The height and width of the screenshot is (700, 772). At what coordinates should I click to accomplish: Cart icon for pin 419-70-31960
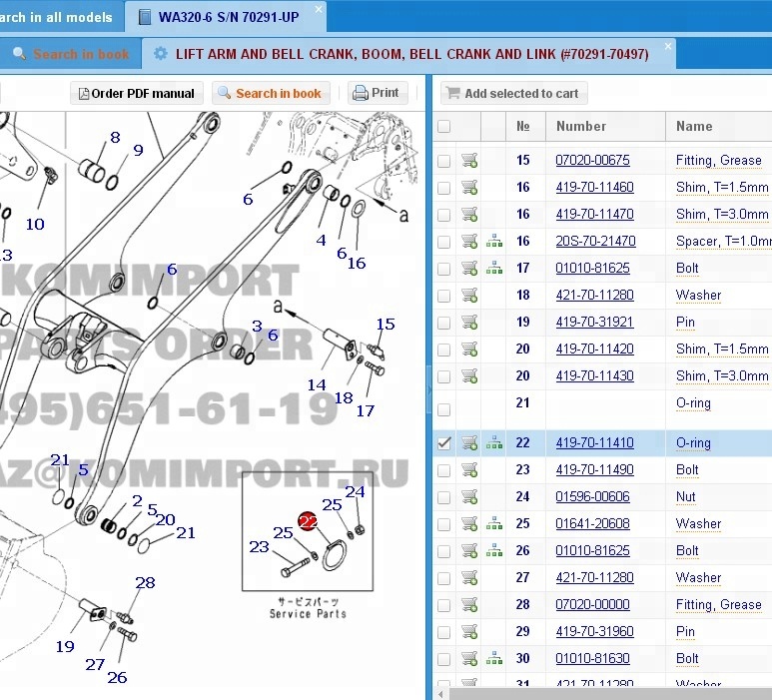[x=469, y=631]
